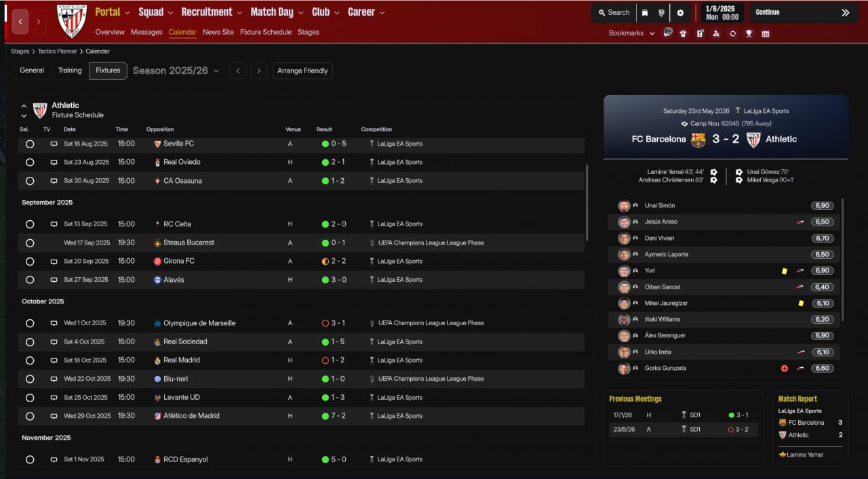The width and height of the screenshot is (868, 479).
Task: Select the Girona FC fixture radio circle
Action: (x=30, y=262)
